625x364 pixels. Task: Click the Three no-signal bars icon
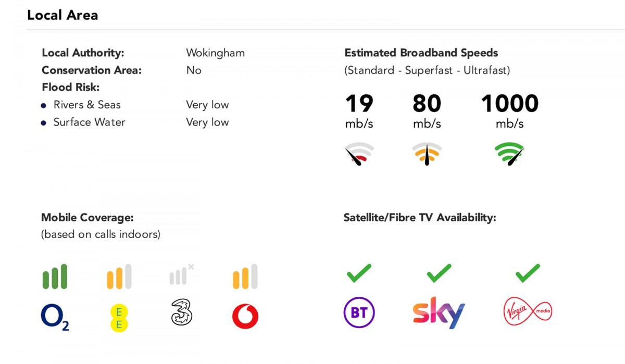[181, 275]
